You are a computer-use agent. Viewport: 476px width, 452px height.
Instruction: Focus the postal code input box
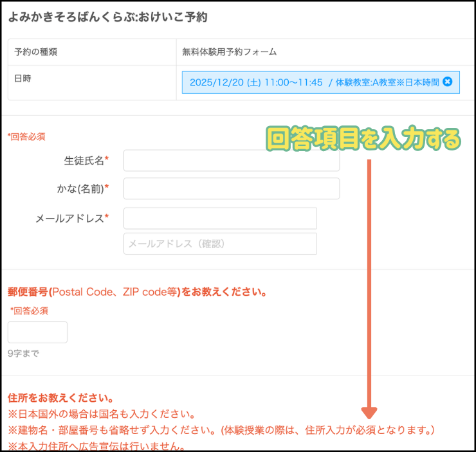[x=37, y=332]
